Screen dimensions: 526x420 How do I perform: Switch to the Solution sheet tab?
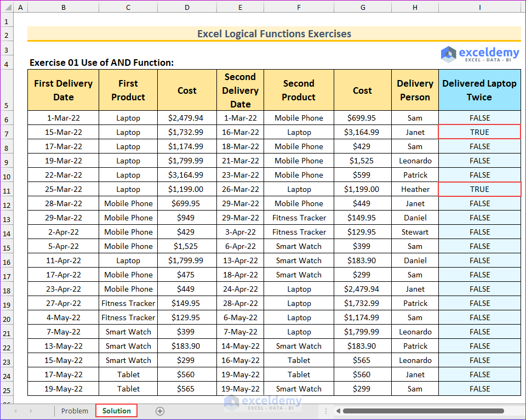(x=116, y=411)
